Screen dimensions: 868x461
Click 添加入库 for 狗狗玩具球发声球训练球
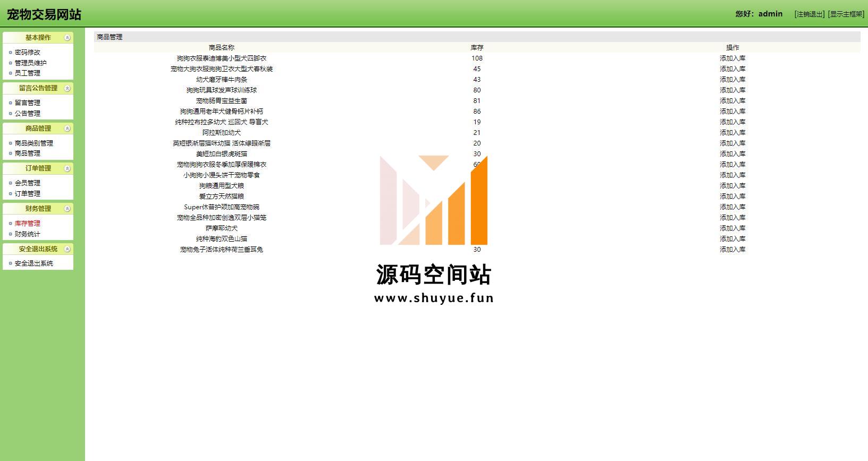coord(732,90)
